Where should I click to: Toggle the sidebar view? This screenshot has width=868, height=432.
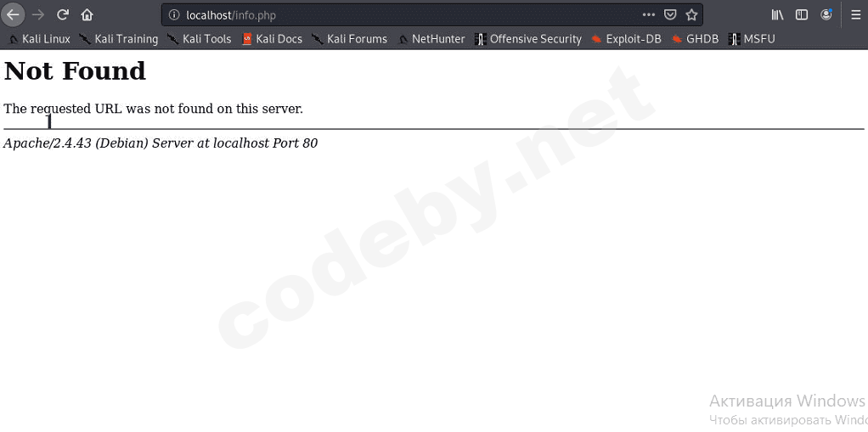(x=802, y=15)
